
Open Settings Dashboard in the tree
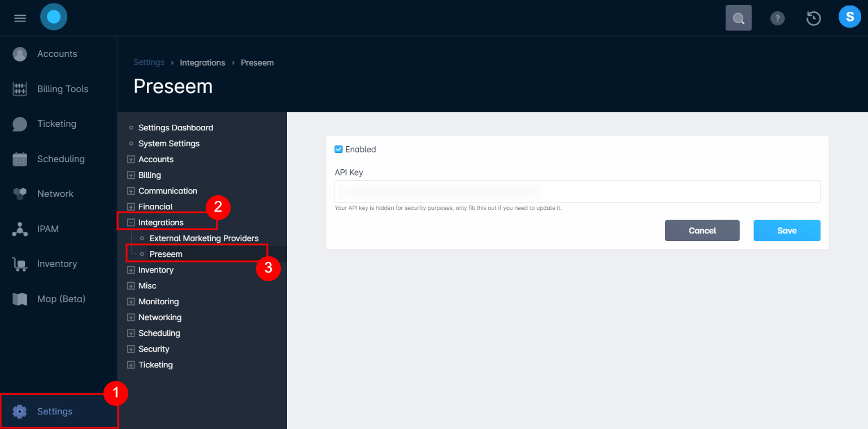click(x=176, y=128)
